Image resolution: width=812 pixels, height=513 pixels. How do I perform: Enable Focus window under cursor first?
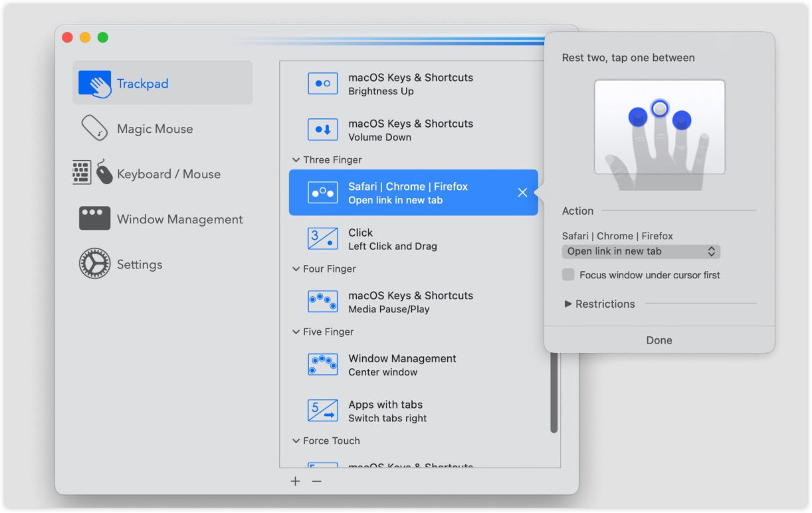[x=568, y=274]
